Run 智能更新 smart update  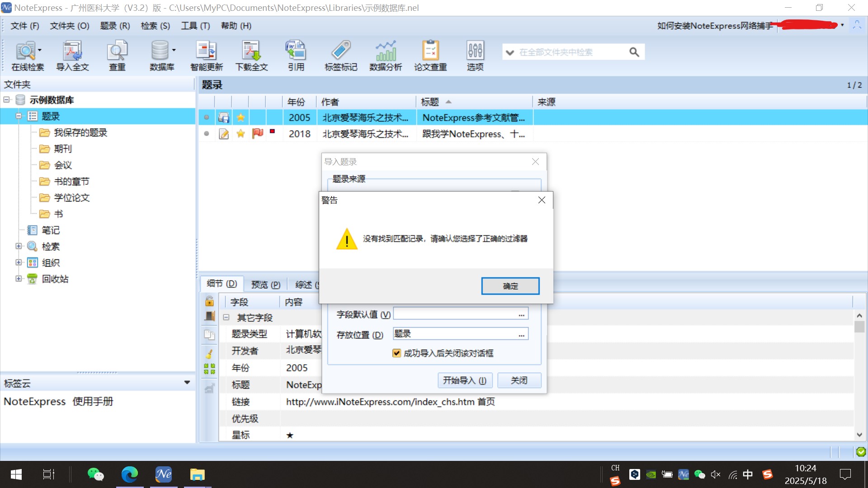206,55
